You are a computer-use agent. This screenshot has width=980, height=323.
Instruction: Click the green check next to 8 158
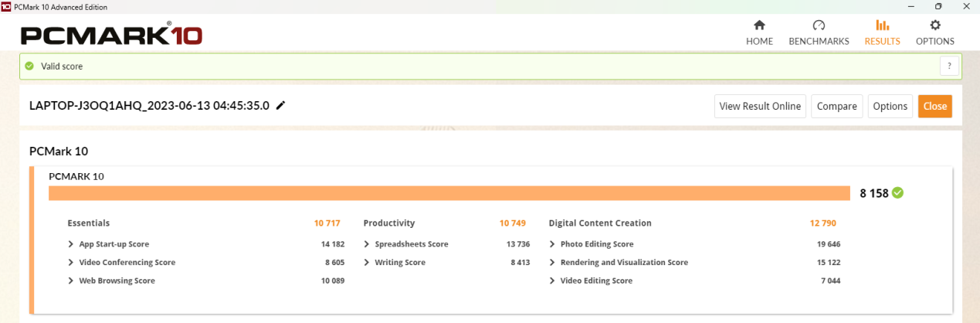[897, 192]
